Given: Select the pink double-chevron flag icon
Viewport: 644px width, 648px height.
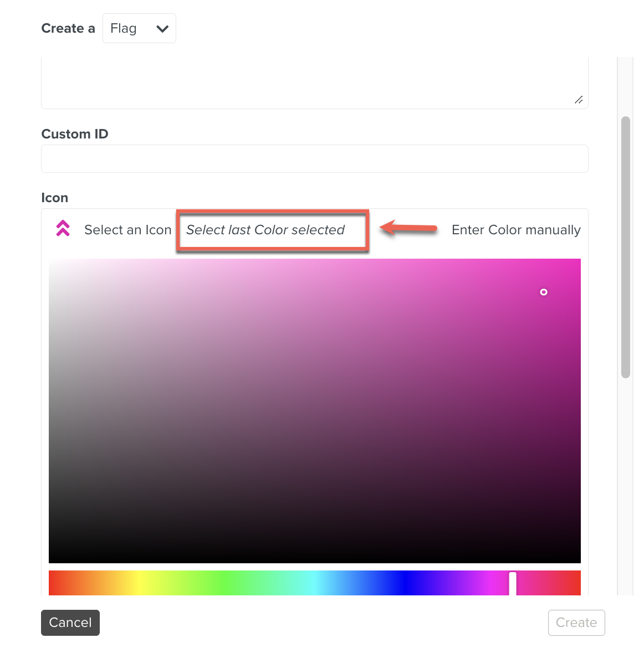Looking at the screenshot, I should [x=62, y=228].
